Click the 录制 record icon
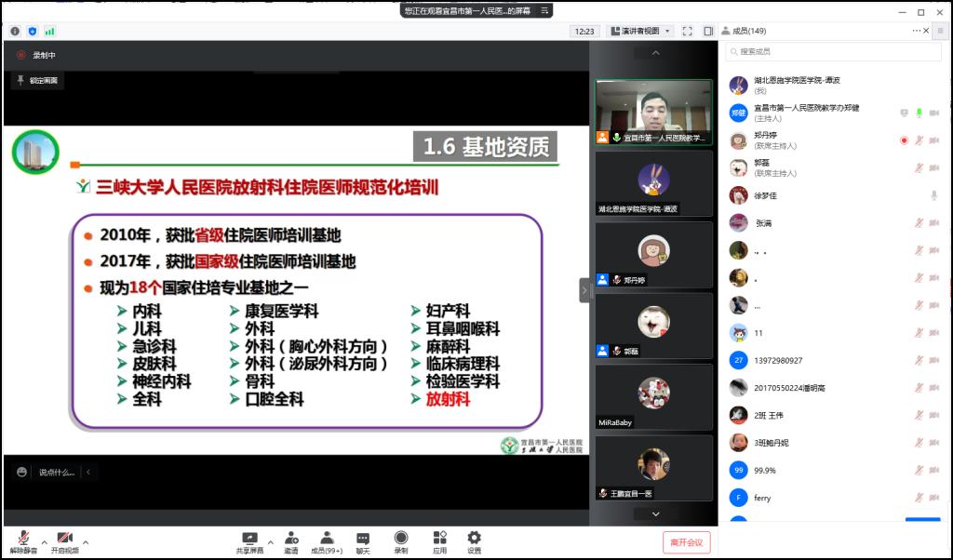 pos(400,541)
